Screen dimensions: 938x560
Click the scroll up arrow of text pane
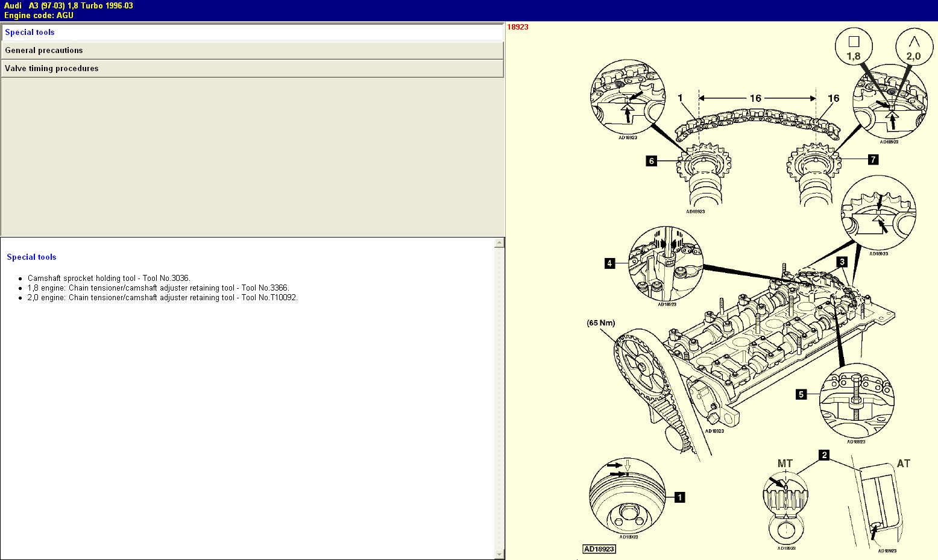(x=499, y=243)
